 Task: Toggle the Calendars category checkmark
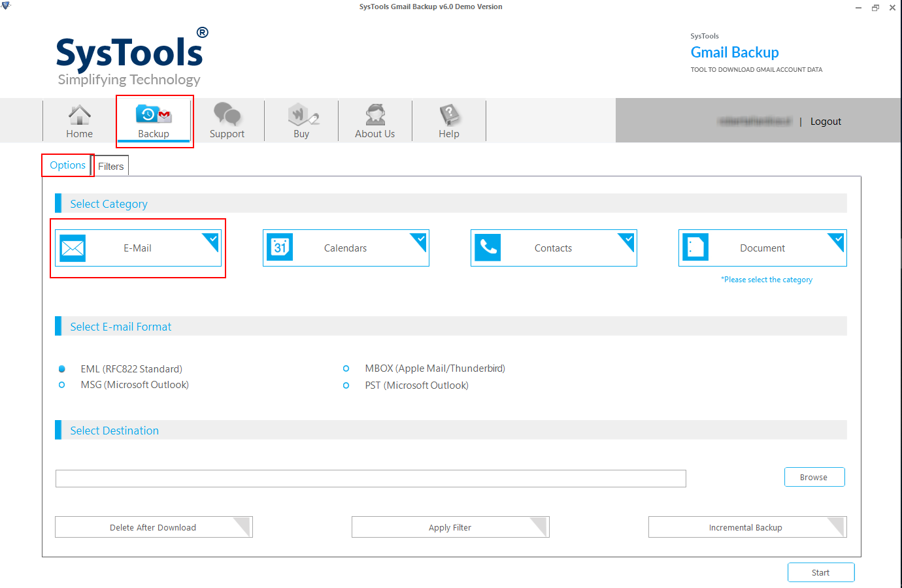pyautogui.click(x=420, y=240)
